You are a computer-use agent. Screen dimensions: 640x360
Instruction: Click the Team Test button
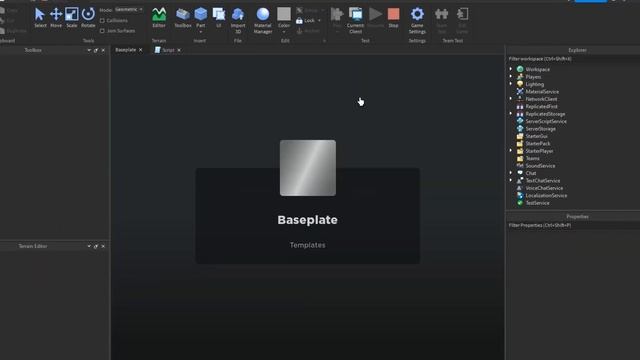tap(441, 20)
